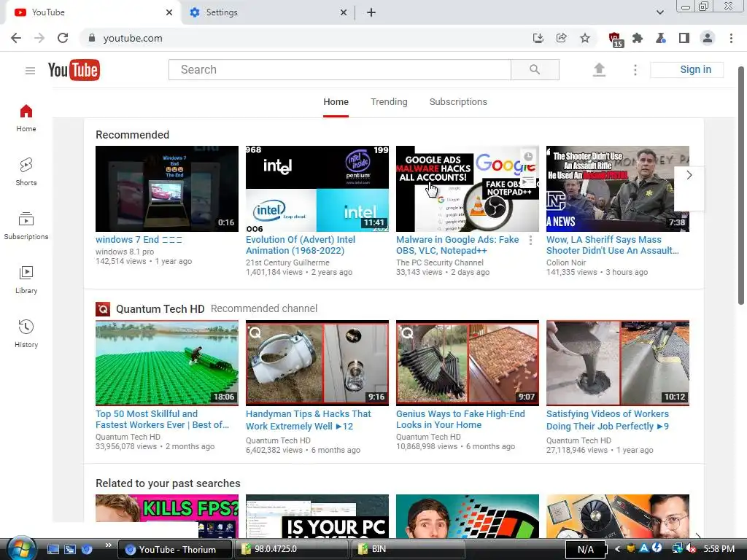Click the lock site info icon

point(92,38)
